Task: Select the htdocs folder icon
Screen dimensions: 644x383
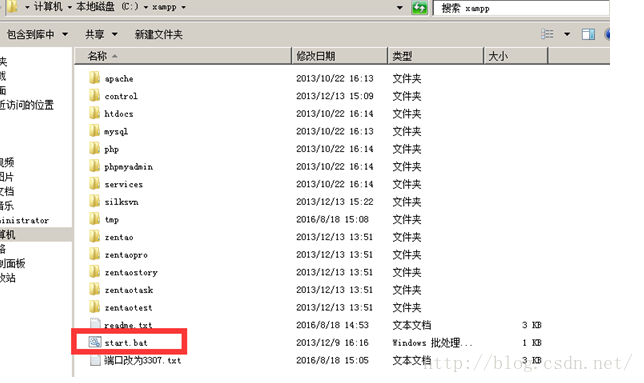Action: pos(94,113)
